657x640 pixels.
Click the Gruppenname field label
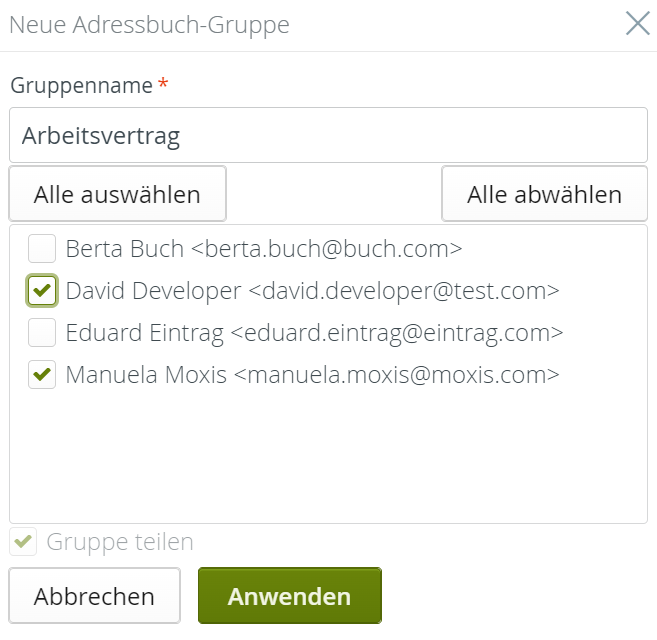click(81, 85)
